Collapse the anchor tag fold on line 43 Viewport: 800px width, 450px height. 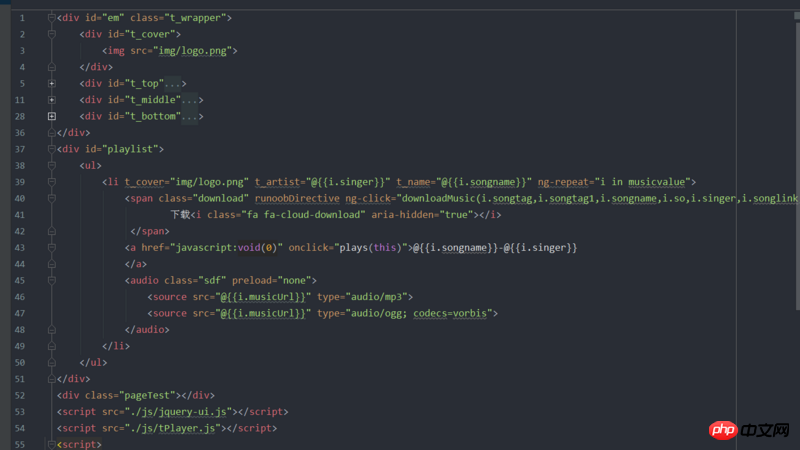point(52,247)
